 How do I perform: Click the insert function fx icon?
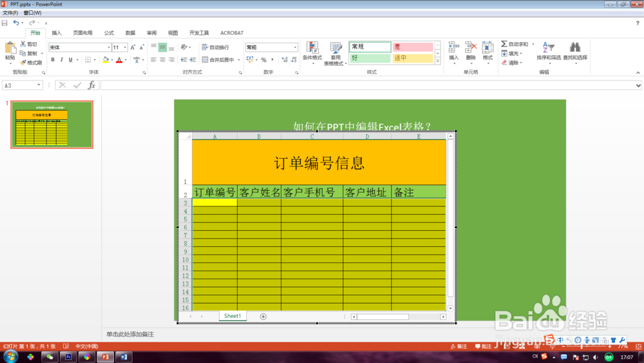[91, 85]
